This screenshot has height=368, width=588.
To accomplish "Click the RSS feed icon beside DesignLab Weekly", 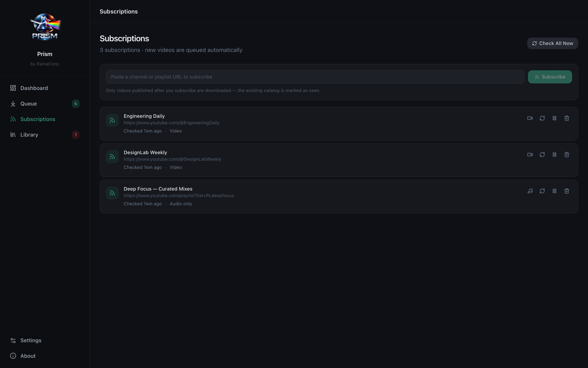I will (112, 157).
